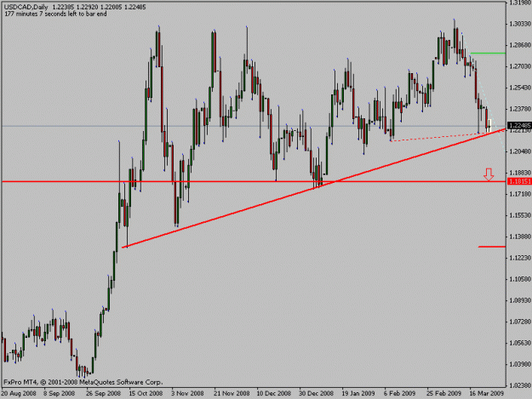Viewport: 532px width, 399px height.
Task: Click the 16 Mar 2009 date label
Action: [x=487, y=393]
